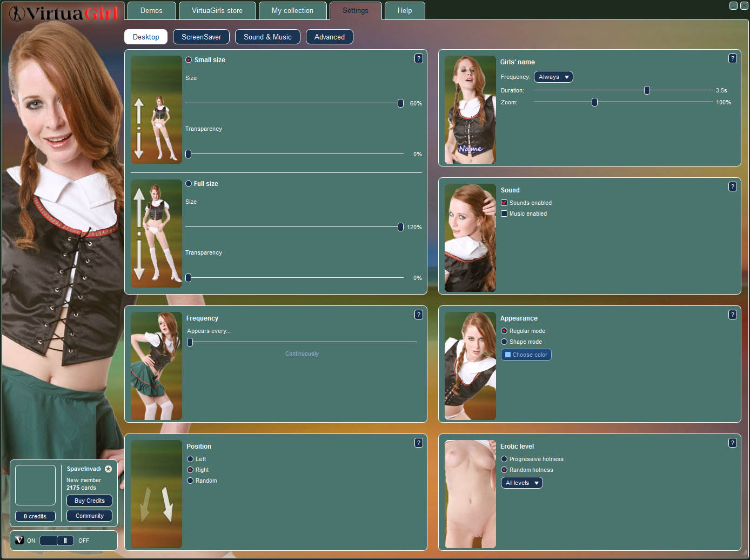Open the Community button

89,516
